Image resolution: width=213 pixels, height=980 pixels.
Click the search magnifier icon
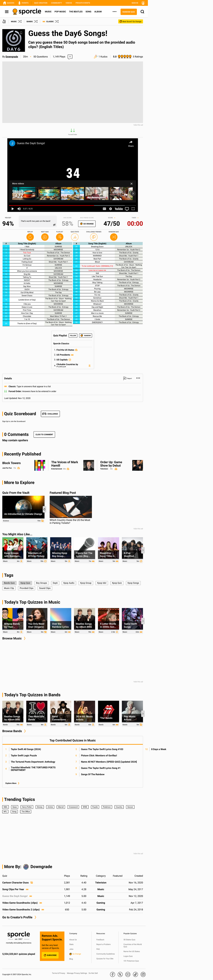(x=142, y=12)
